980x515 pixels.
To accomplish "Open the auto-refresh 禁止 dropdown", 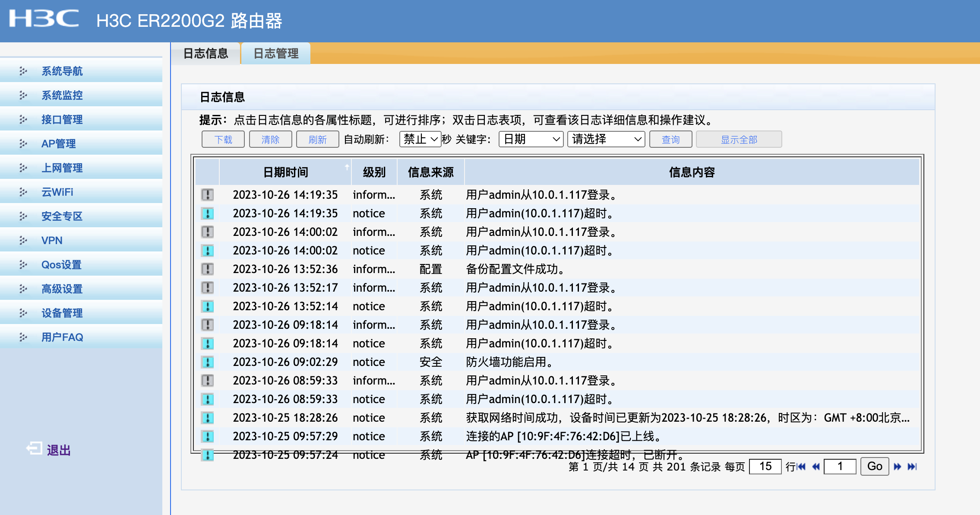I will [420, 139].
